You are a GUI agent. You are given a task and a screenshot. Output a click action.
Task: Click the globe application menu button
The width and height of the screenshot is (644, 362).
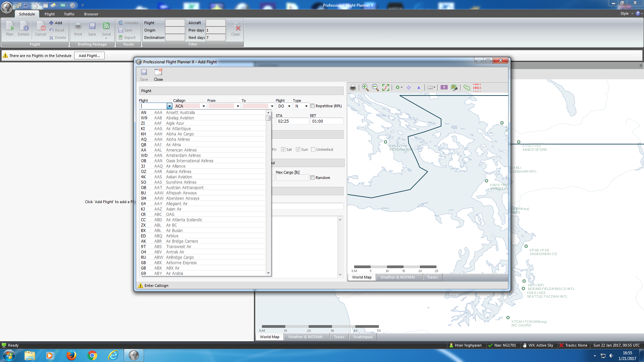coord(7,7)
